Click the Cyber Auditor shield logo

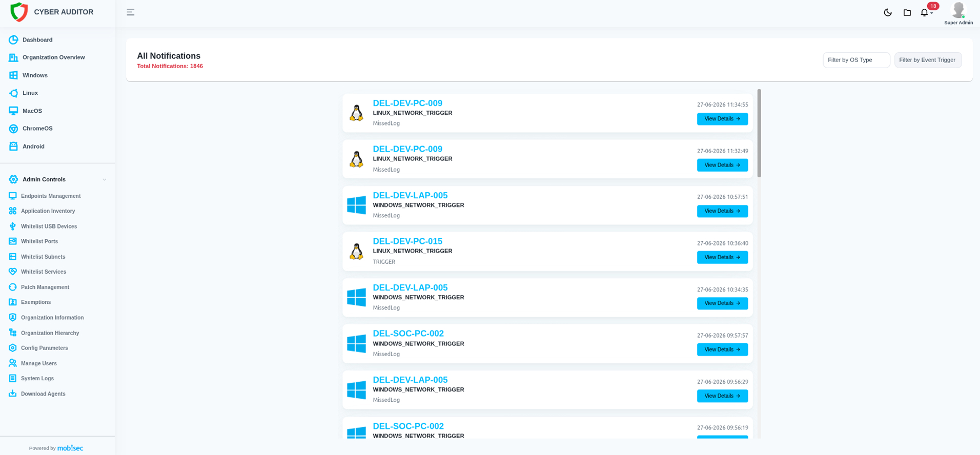point(19,12)
